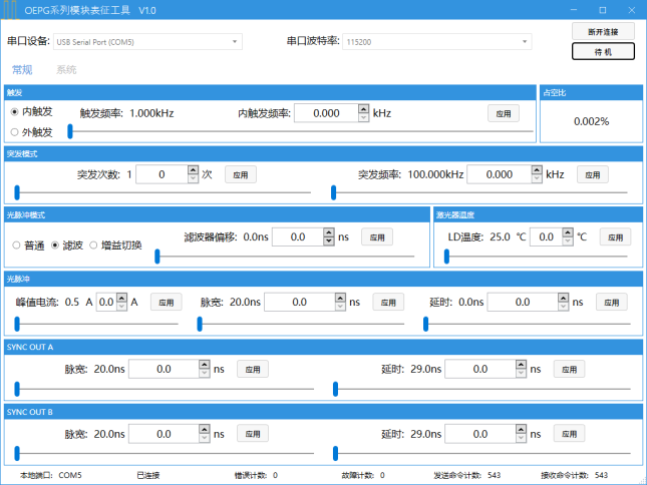Click the 内触发频率 input field

point(326,113)
